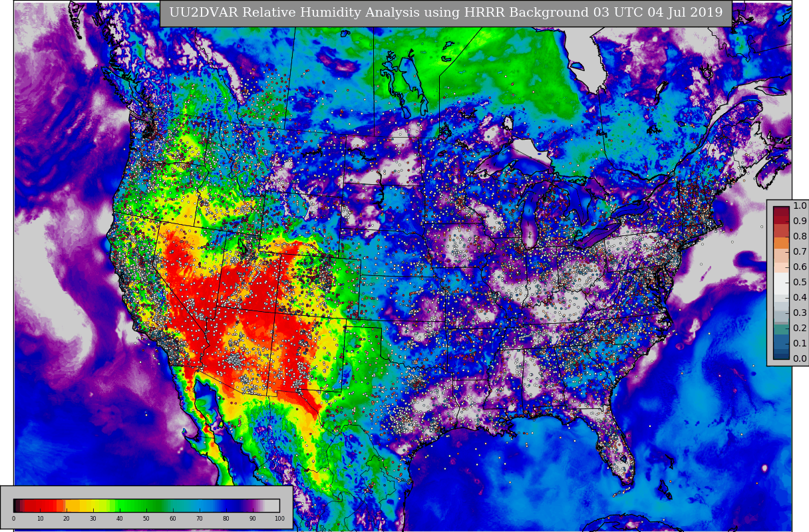
Task: Select the 0.5 label on right colorbar
Action: point(800,283)
